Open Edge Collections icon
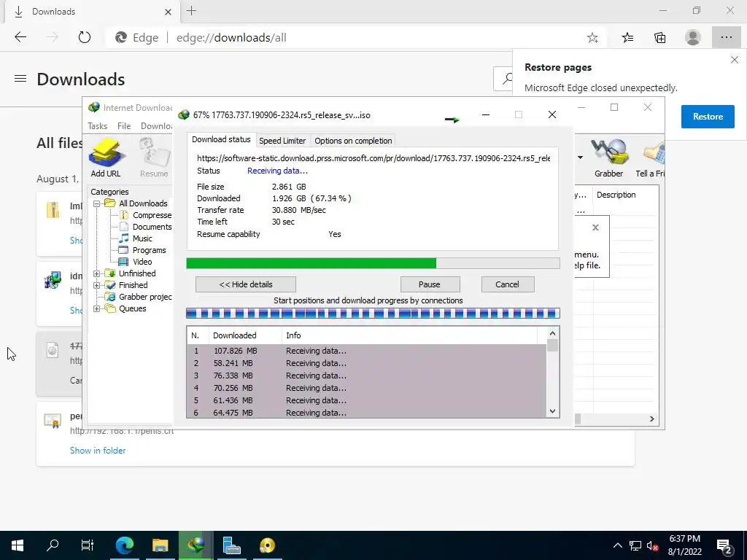Viewport: 747px width, 560px height. (x=659, y=38)
